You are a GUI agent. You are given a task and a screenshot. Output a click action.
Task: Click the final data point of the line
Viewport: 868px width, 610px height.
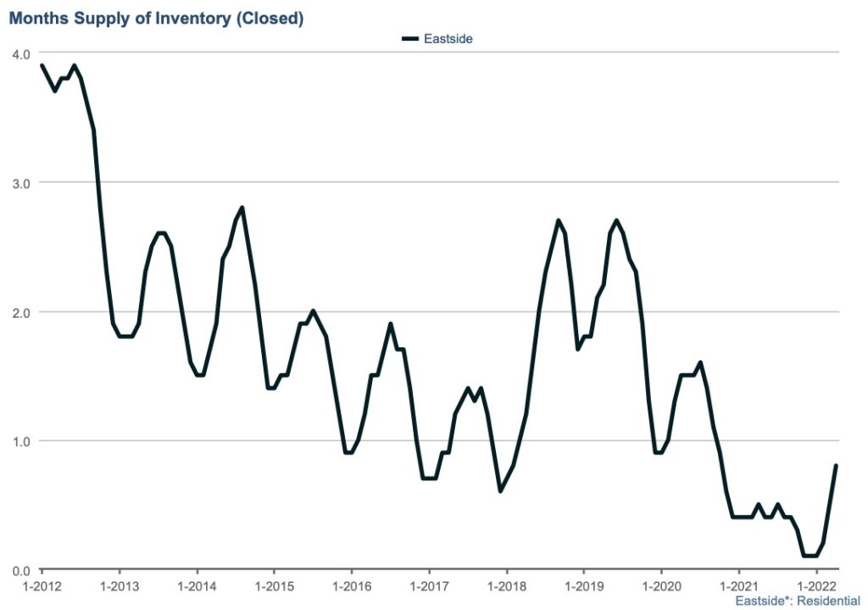[x=837, y=465]
